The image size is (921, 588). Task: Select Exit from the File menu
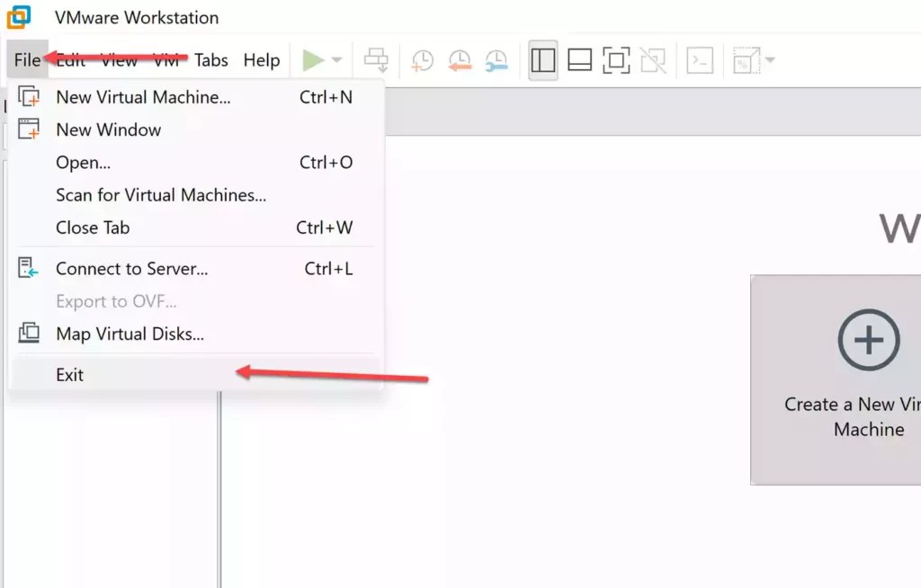click(69, 374)
